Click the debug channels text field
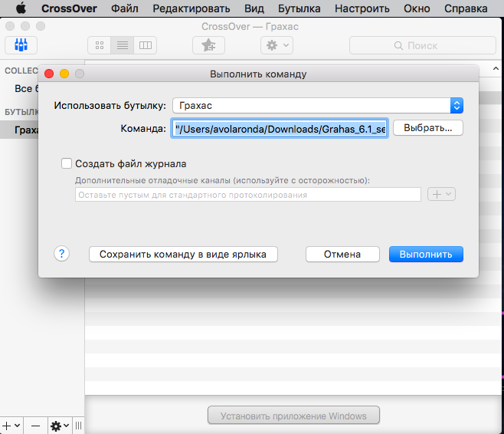 248,195
